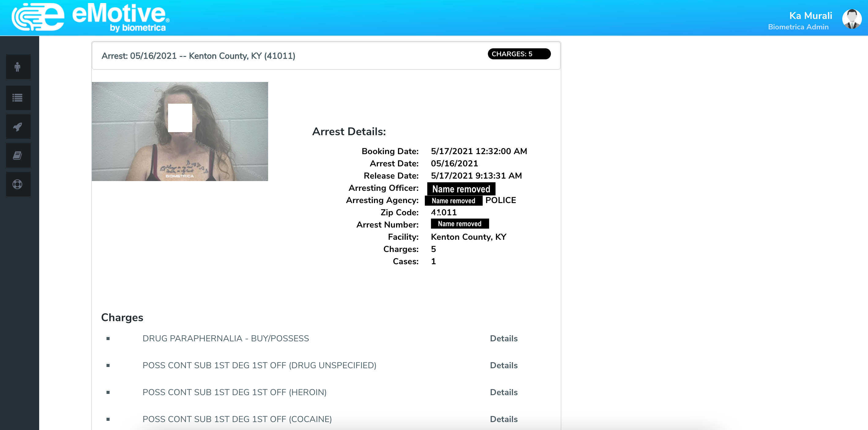Click the release date value 5/17/2021 9:13:31 AM
This screenshot has width=868, height=430.
coord(476,176)
